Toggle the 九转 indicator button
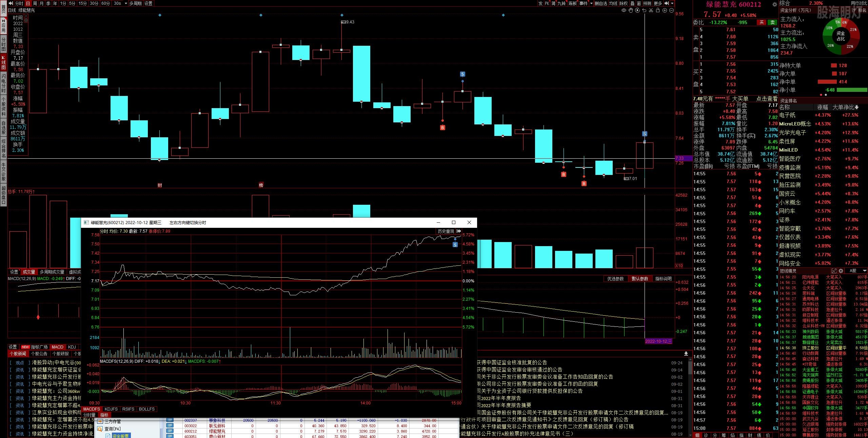This screenshot has width=868, height=438. pos(562,3)
